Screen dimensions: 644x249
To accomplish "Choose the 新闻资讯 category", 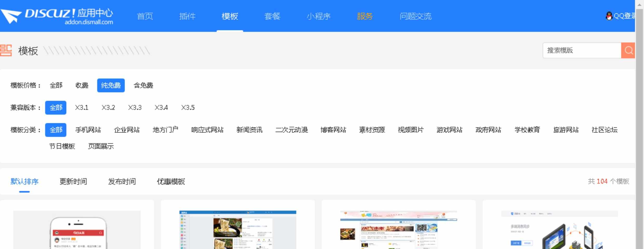I will point(249,130).
